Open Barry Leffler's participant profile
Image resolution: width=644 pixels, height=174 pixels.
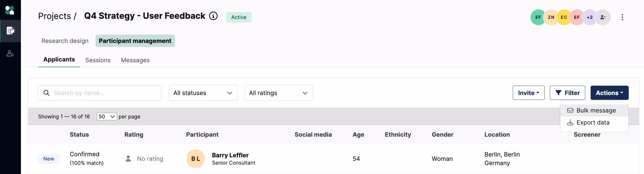tap(230, 155)
